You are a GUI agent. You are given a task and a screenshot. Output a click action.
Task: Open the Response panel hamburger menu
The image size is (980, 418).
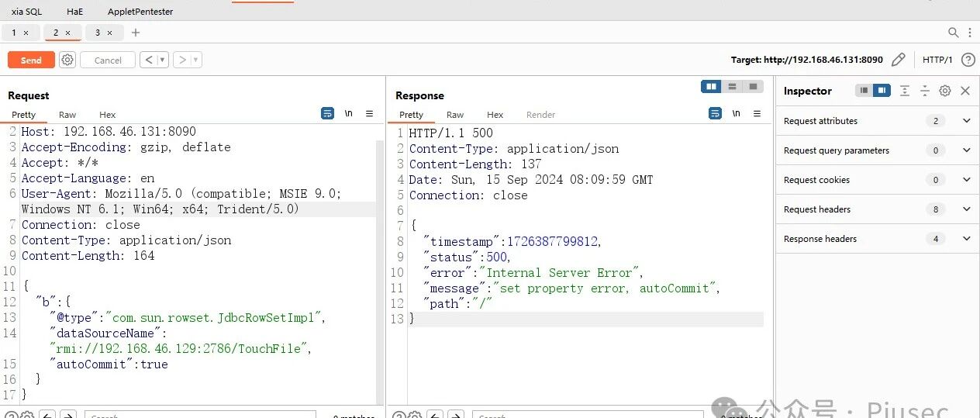(757, 113)
